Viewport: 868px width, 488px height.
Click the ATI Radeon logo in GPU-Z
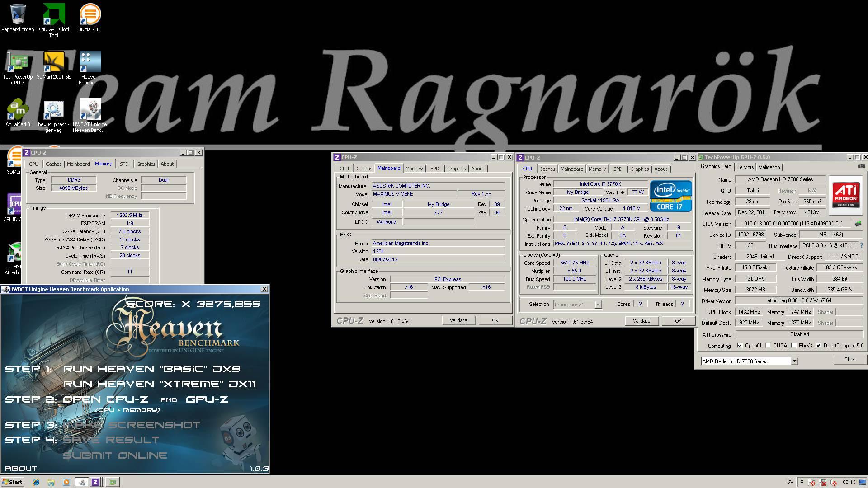(846, 195)
